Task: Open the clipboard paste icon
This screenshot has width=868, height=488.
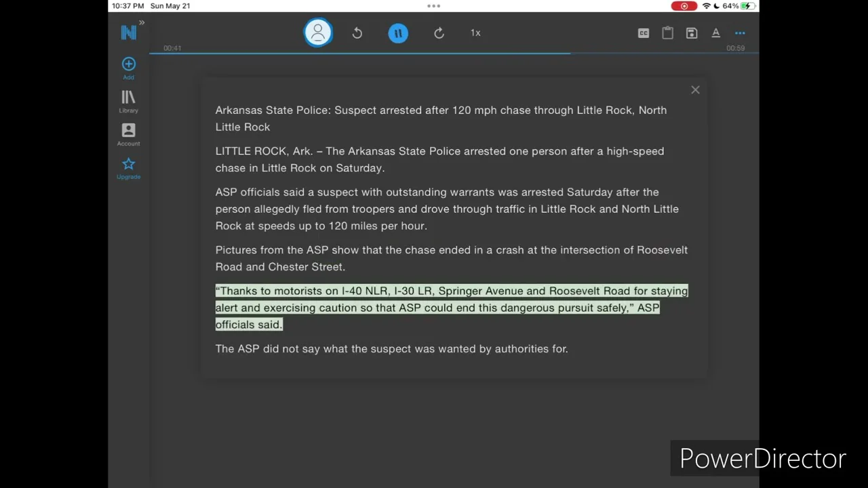Action: (x=667, y=33)
